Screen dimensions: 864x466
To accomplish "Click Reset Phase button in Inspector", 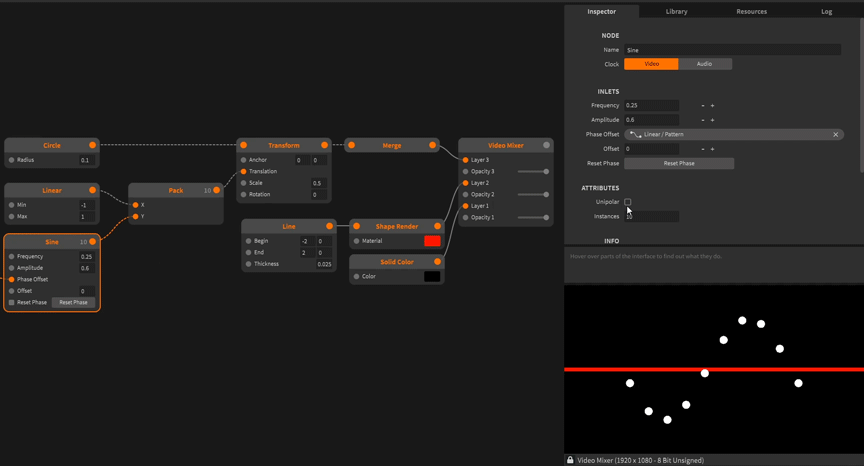I will click(679, 164).
